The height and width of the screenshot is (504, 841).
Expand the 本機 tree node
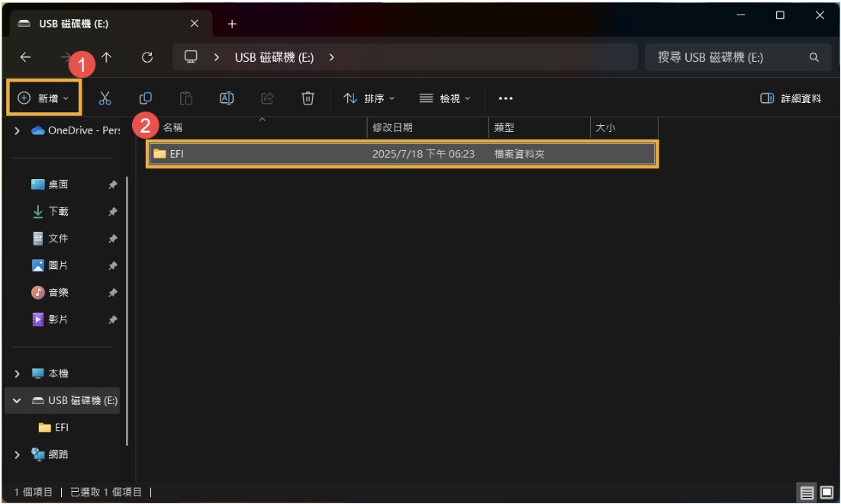(18, 374)
